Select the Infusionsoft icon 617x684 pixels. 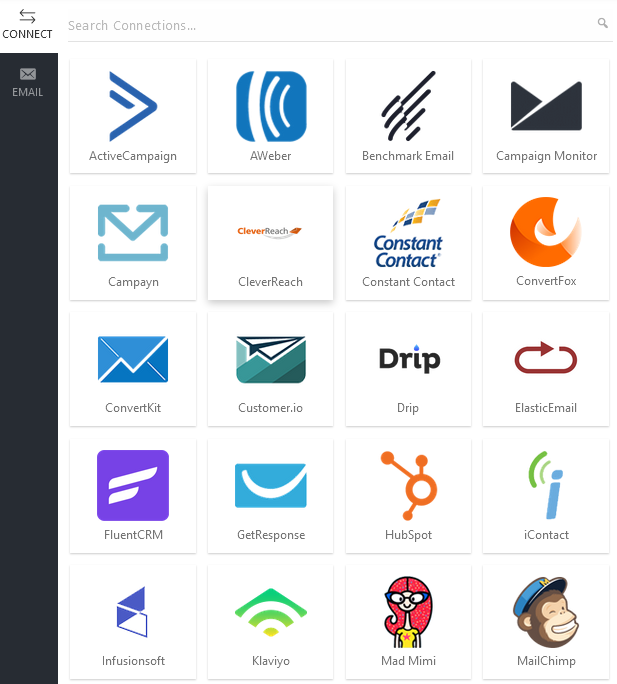coord(132,612)
